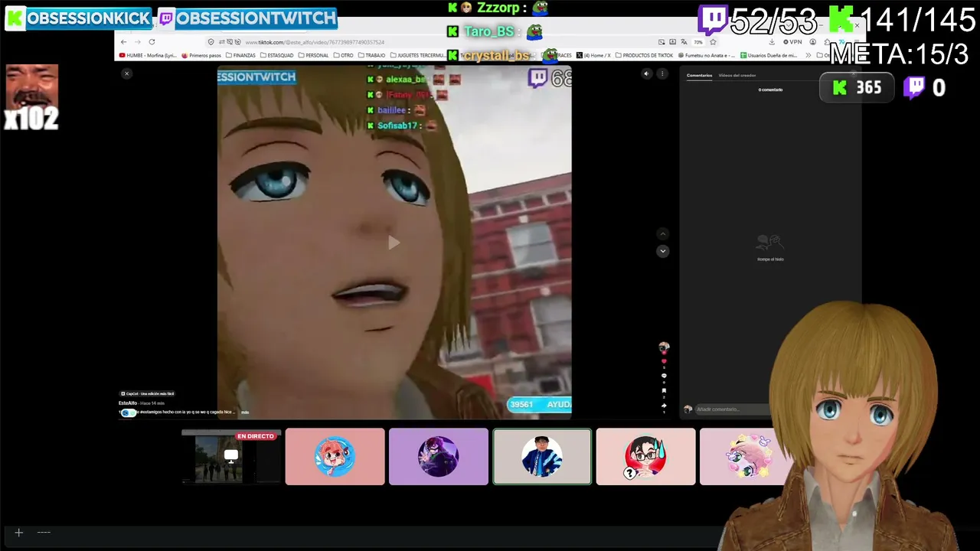The width and height of the screenshot is (980, 551).
Task: Open the VPN extension button
Action: tap(792, 42)
